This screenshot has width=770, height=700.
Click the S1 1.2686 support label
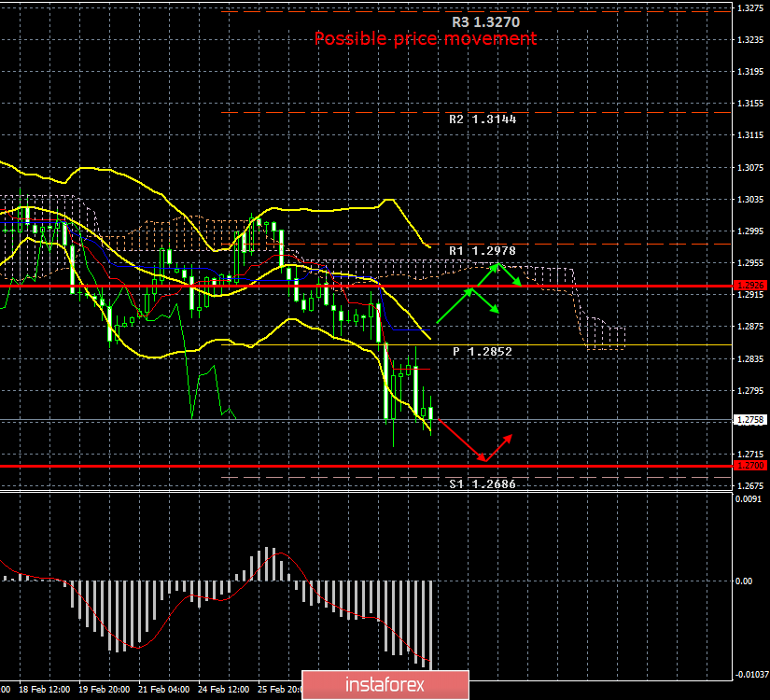(x=483, y=483)
